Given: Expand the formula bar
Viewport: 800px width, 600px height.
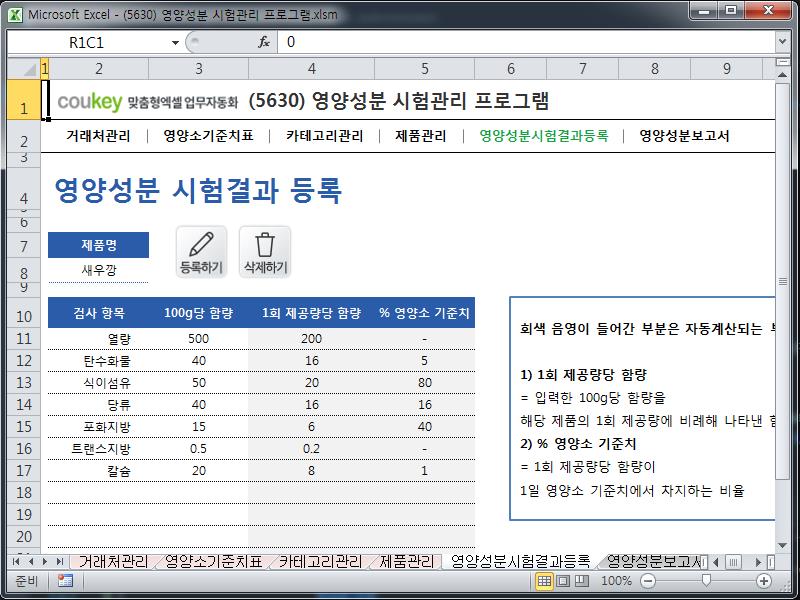Looking at the screenshot, I should click(x=782, y=41).
